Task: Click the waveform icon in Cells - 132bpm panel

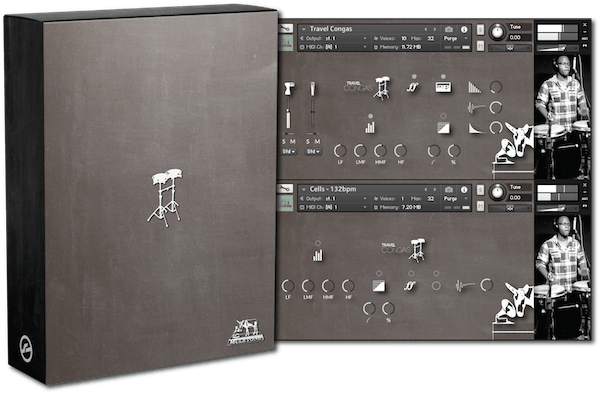Action: [464, 285]
